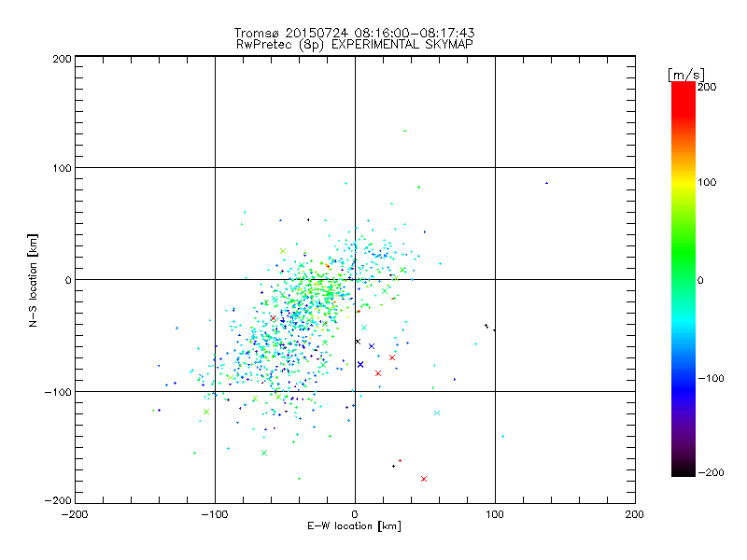Click the subtitle 'RwPretec (8p) EXPERIMENTAL SKYMAP'
Viewport: 747px width, 560px height.
pyautogui.click(x=354, y=45)
